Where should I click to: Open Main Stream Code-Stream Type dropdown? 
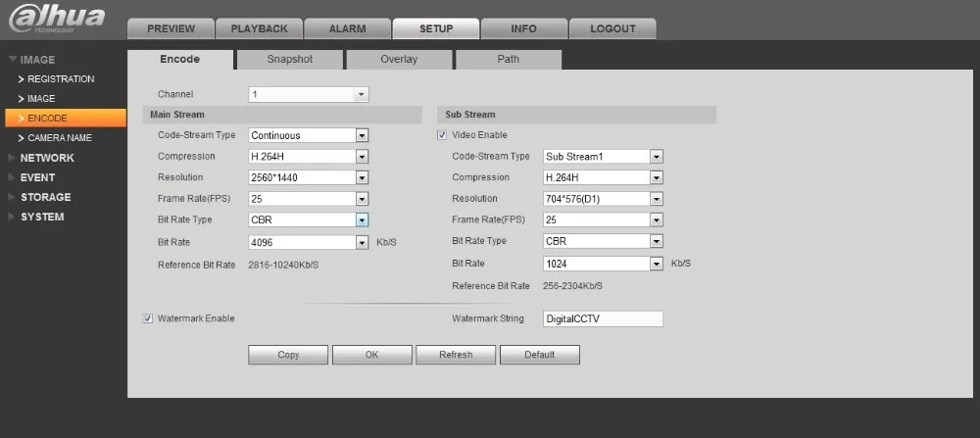(x=309, y=135)
